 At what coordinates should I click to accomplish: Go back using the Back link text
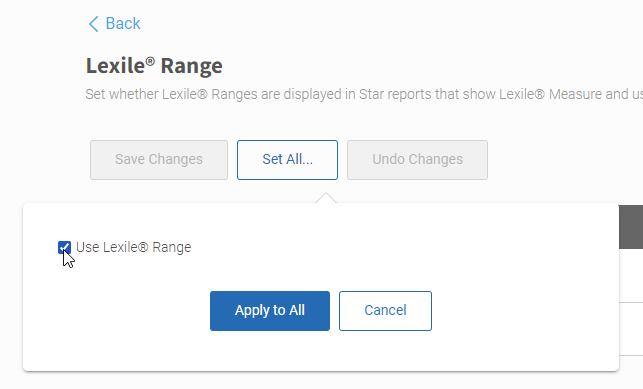tap(123, 23)
